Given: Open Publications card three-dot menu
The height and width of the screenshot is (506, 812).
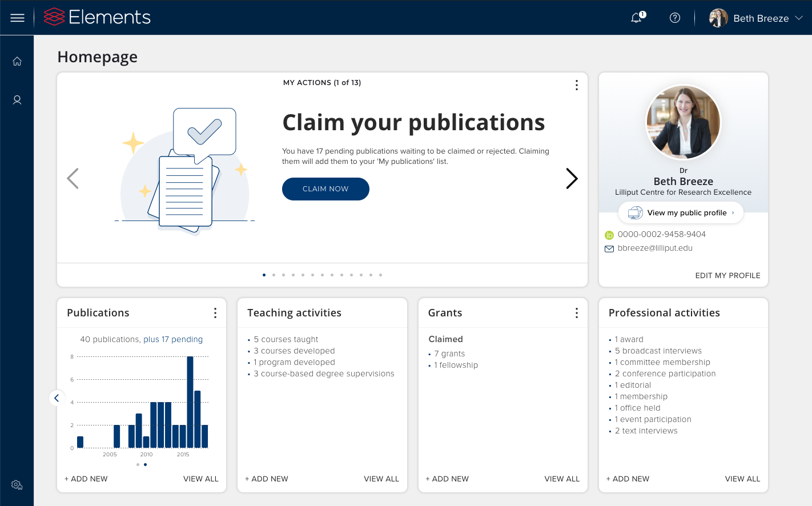Looking at the screenshot, I should [215, 313].
